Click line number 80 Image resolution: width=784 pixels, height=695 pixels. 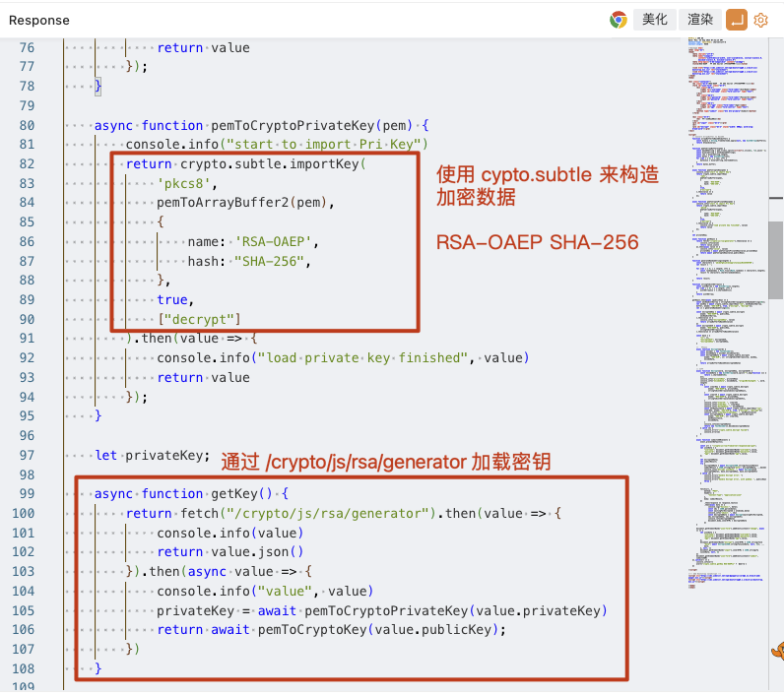(x=27, y=125)
